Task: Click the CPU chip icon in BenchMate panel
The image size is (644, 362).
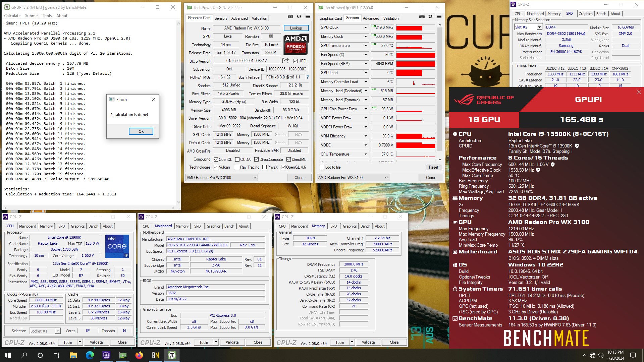Action: (455, 134)
